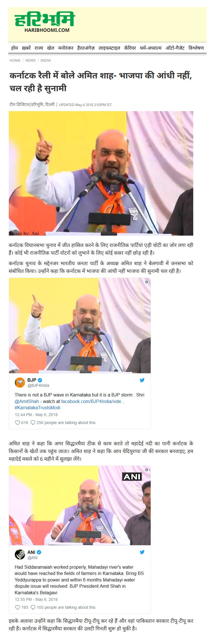The height and width of the screenshot is (644, 212).
Task: Open the ANI tweet timestamp link
Action: click(36, 599)
